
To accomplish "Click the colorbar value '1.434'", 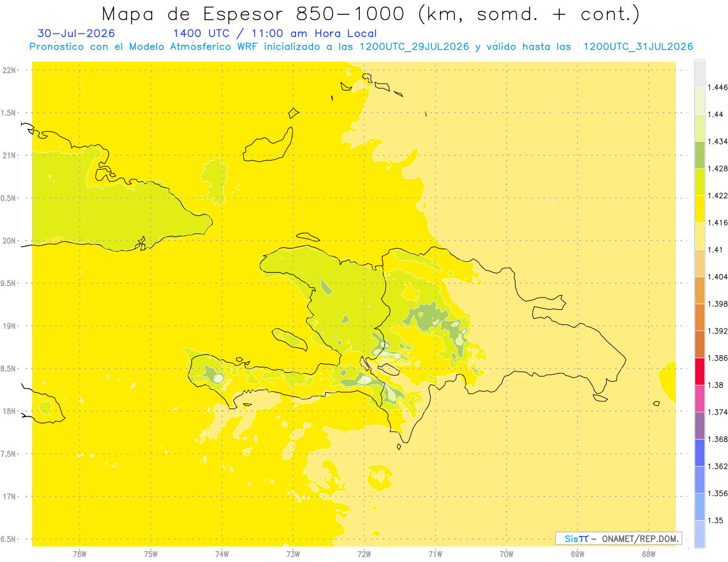I will point(718,141).
